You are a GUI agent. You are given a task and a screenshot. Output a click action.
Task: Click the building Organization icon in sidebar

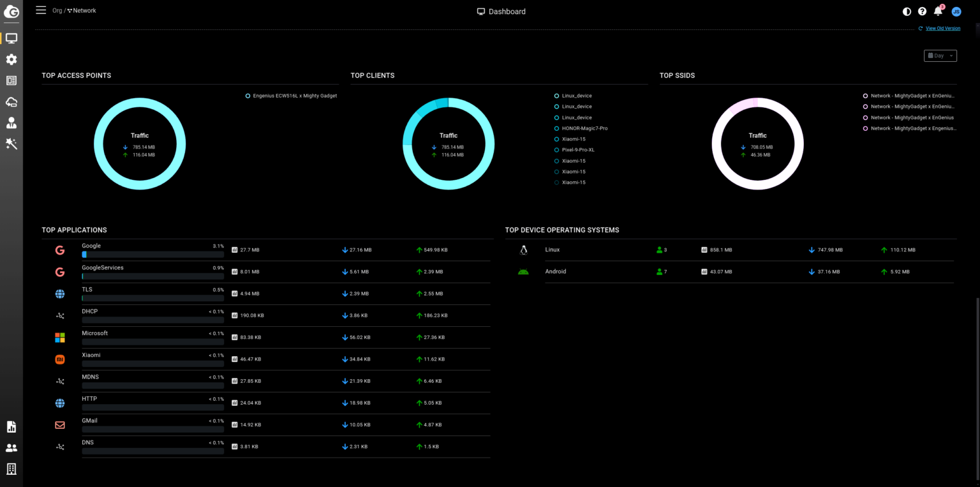(x=11, y=469)
